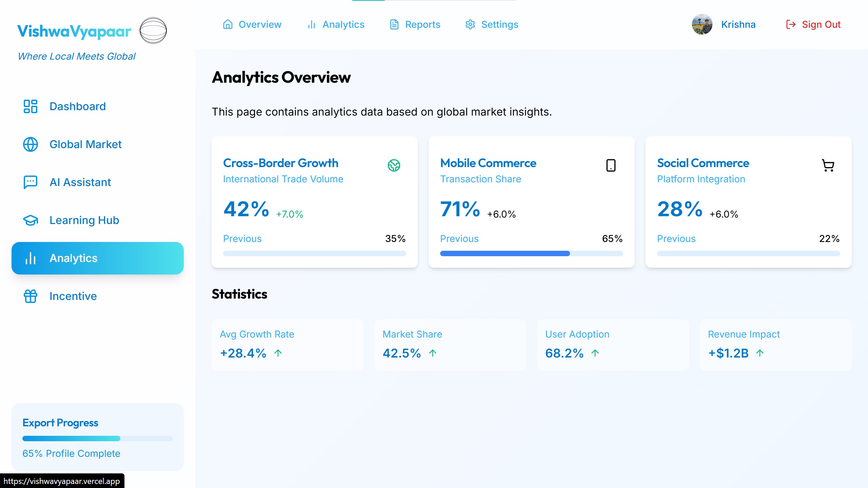868x488 pixels.
Task: Click the shopping cart icon on Social Commerce card
Action: [828, 165]
